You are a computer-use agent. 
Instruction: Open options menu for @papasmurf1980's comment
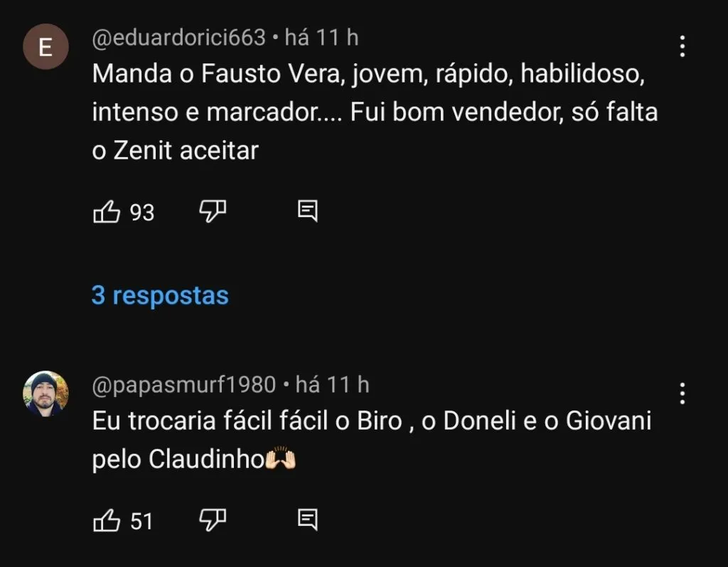click(681, 392)
